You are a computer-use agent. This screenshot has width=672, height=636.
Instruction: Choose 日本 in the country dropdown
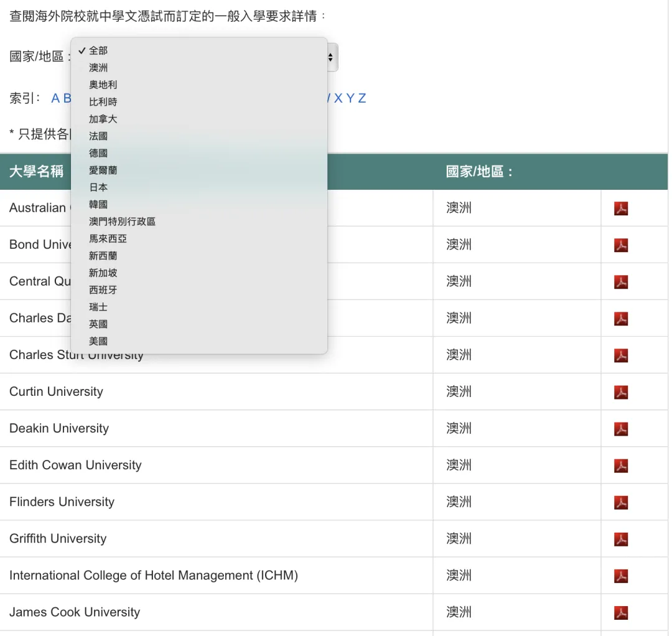click(x=98, y=187)
